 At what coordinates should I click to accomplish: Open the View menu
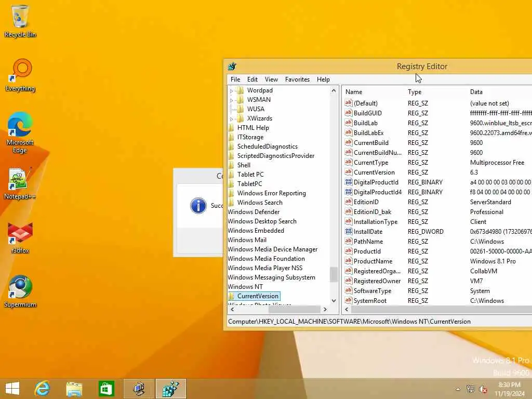pos(271,79)
